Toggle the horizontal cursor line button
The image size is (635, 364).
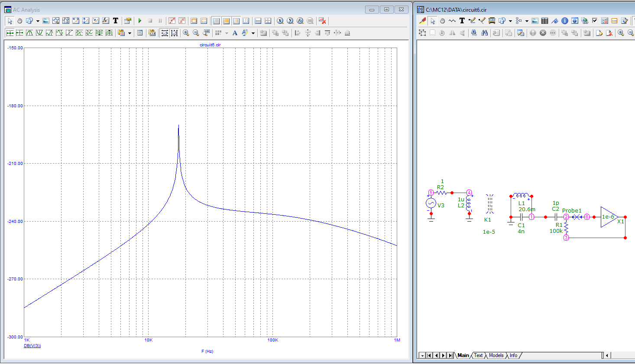pos(258,20)
